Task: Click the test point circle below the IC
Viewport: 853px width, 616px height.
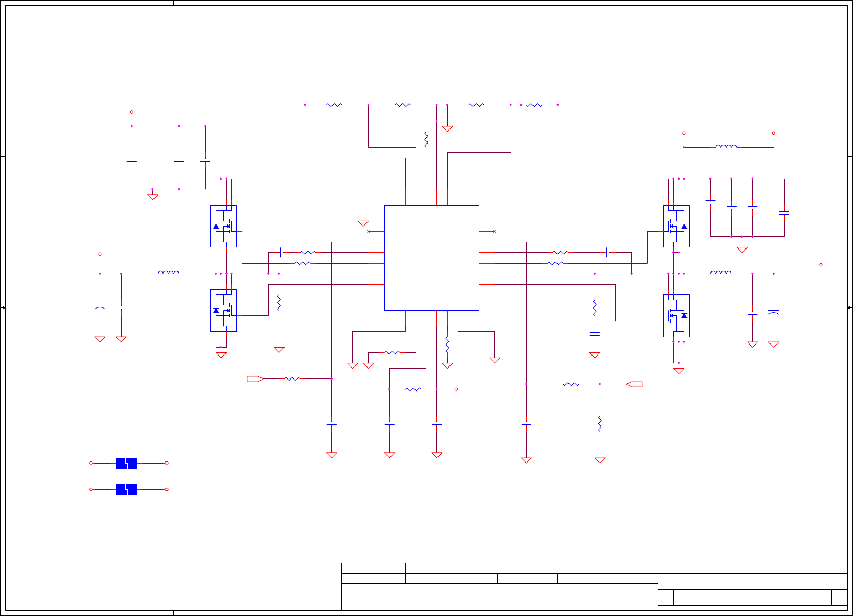Action: click(456, 389)
